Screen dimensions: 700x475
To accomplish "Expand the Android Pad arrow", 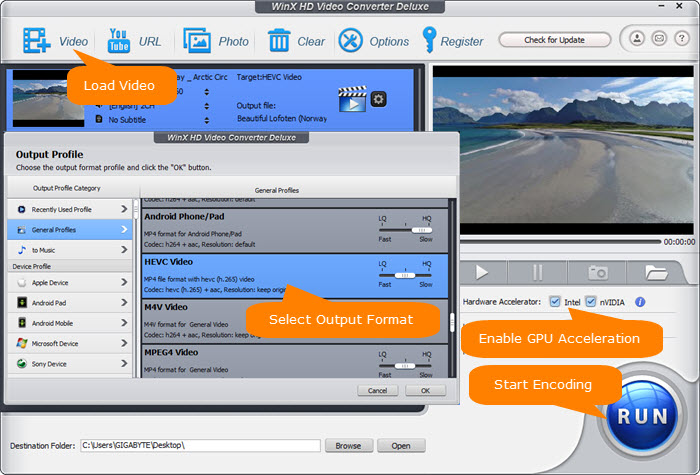I will (x=124, y=303).
